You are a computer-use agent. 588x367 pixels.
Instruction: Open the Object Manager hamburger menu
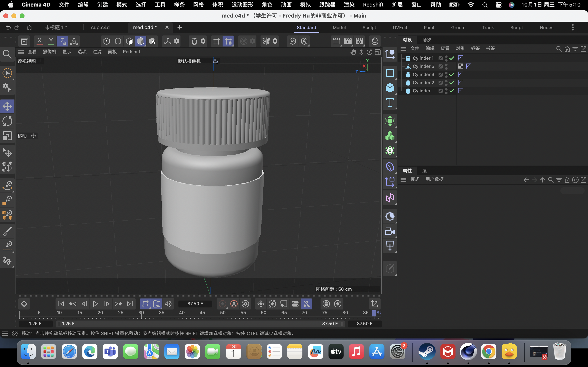(x=403, y=48)
